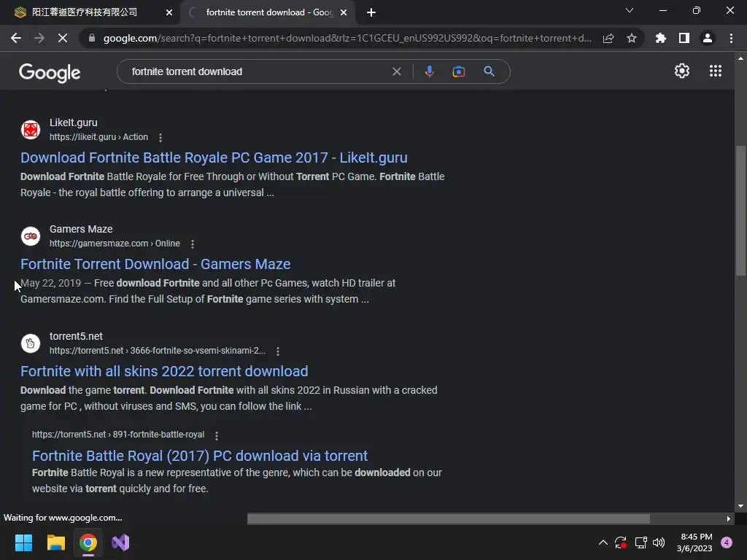Open the Google apps grid
Screen dimensions: 747x560
715,71
